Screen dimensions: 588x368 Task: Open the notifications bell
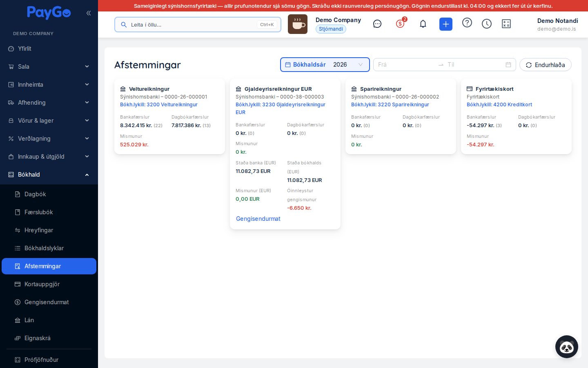pyautogui.click(x=423, y=24)
